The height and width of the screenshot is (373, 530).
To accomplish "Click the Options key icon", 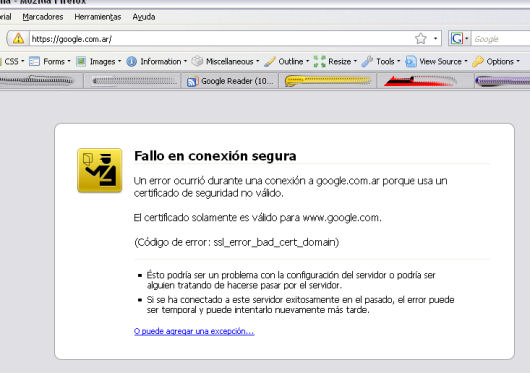I will [x=478, y=61].
